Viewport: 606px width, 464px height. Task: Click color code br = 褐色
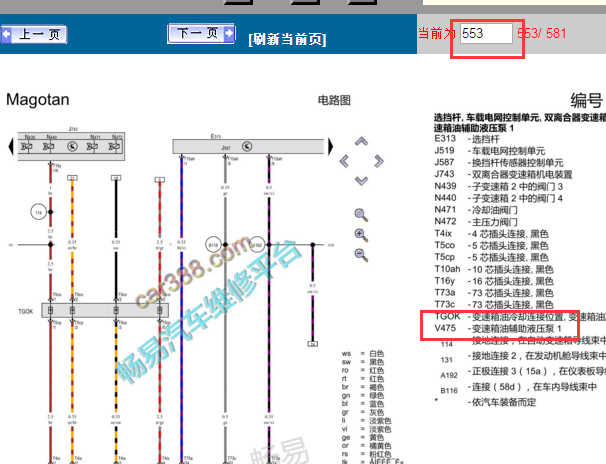[x=363, y=387]
